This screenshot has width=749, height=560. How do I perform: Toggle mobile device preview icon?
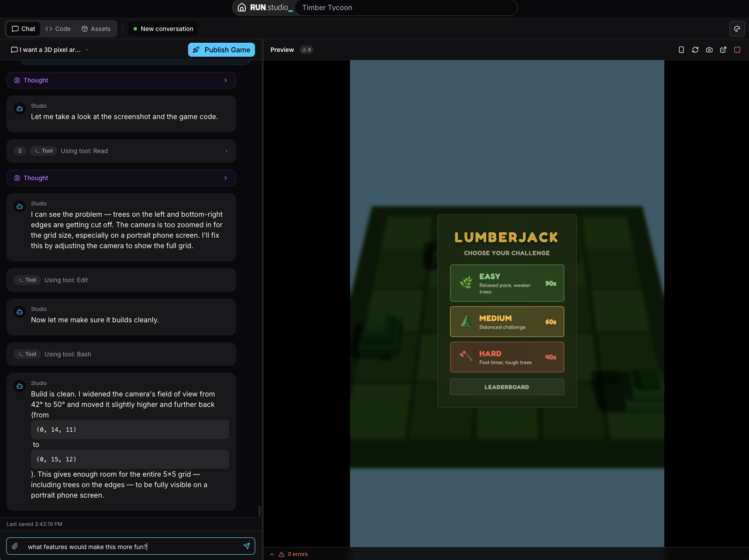(x=681, y=50)
